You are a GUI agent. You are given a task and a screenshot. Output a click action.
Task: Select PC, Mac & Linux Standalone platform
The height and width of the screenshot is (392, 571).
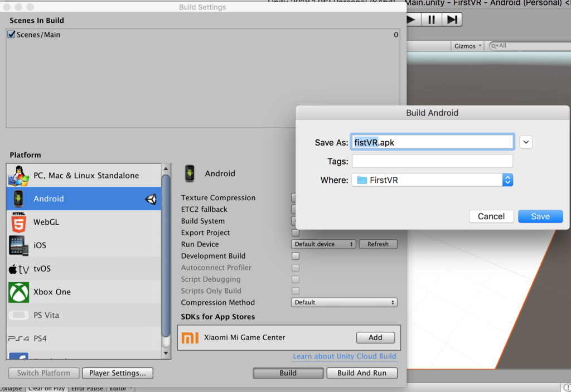pos(84,175)
